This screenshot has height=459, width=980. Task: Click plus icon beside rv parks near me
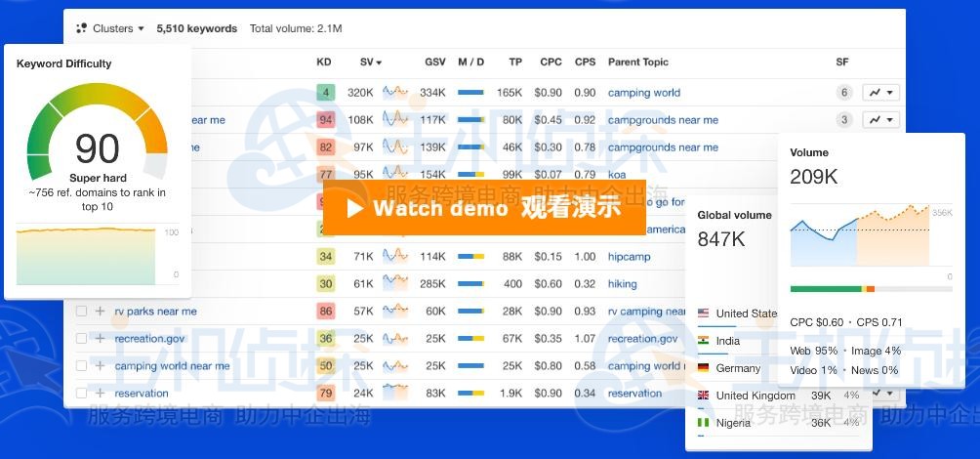click(x=100, y=312)
